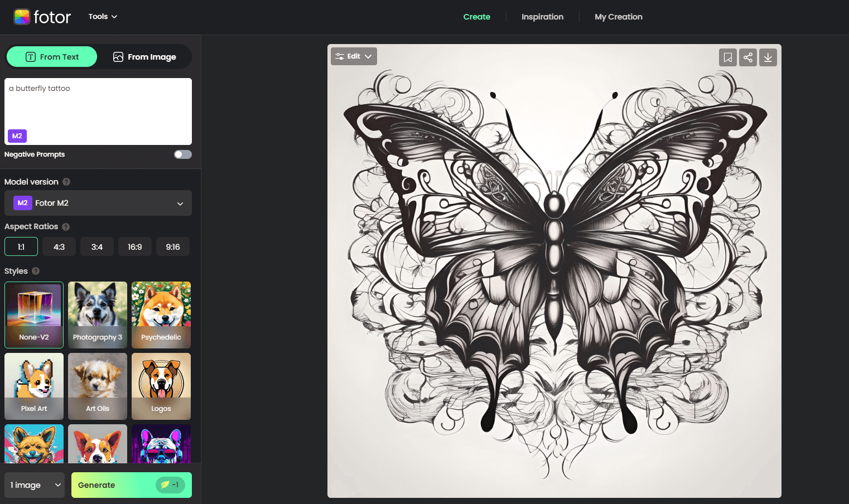The width and height of the screenshot is (849, 504).
Task: Open help for Model version
Action: [66, 182]
